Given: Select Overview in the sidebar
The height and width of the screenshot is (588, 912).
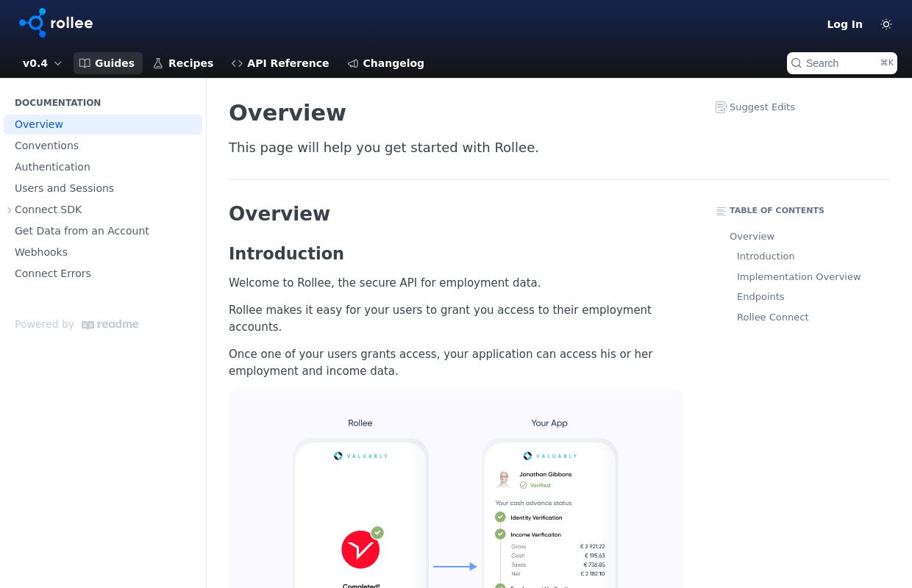Looking at the screenshot, I should click(103, 124).
